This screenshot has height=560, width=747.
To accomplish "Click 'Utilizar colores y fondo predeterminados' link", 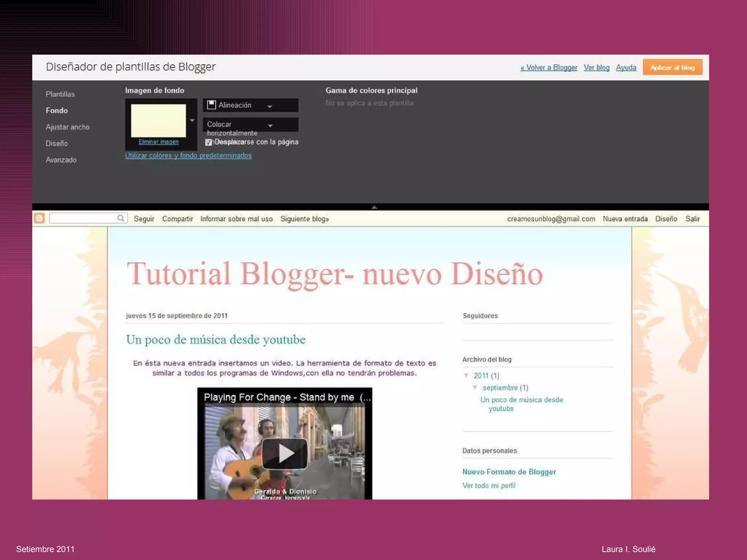I will pyautogui.click(x=188, y=155).
